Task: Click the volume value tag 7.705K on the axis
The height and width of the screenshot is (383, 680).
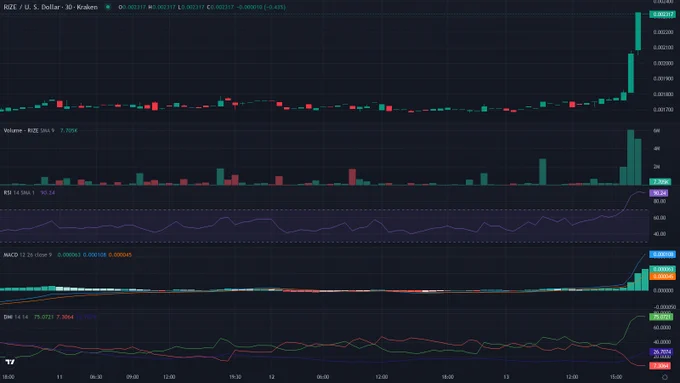Action: point(660,182)
